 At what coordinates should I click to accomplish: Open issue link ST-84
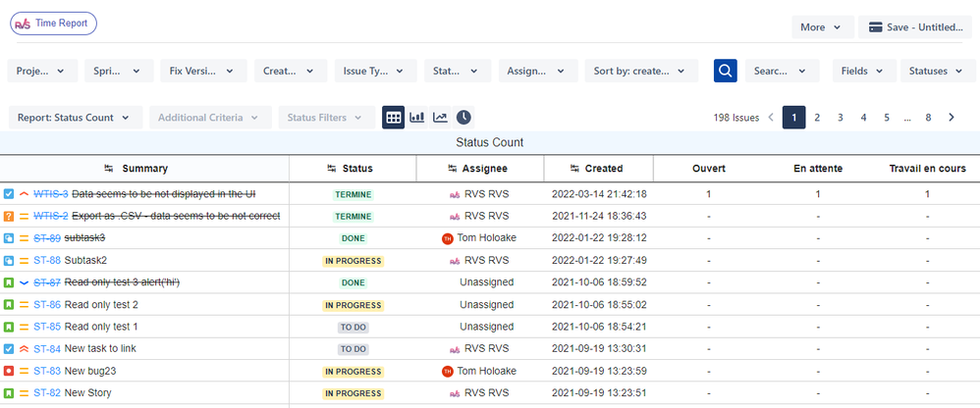click(x=47, y=348)
